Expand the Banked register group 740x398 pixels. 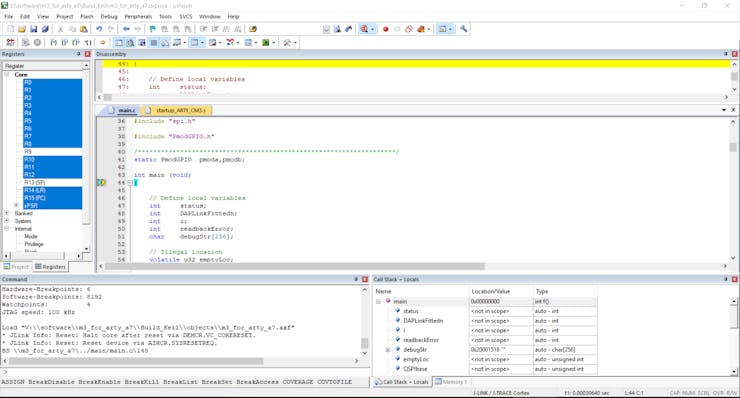pyautogui.click(x=7, y=213)
